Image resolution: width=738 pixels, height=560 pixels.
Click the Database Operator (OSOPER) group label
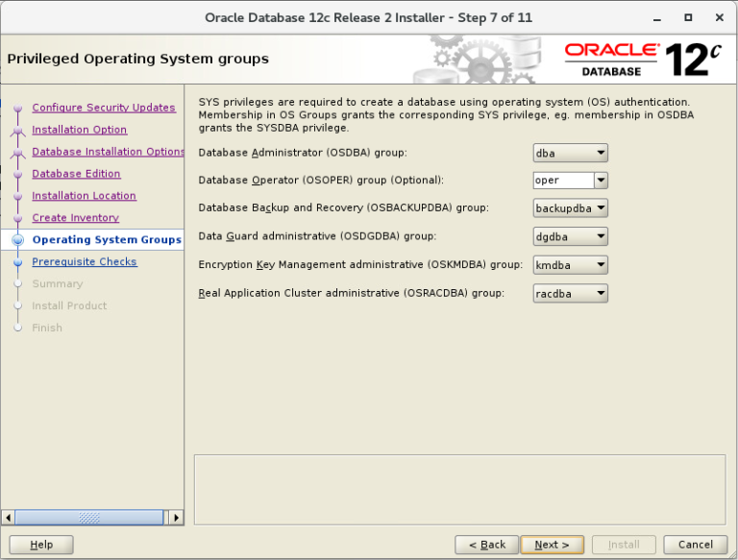pyautogui.click(x=321, y=181)
